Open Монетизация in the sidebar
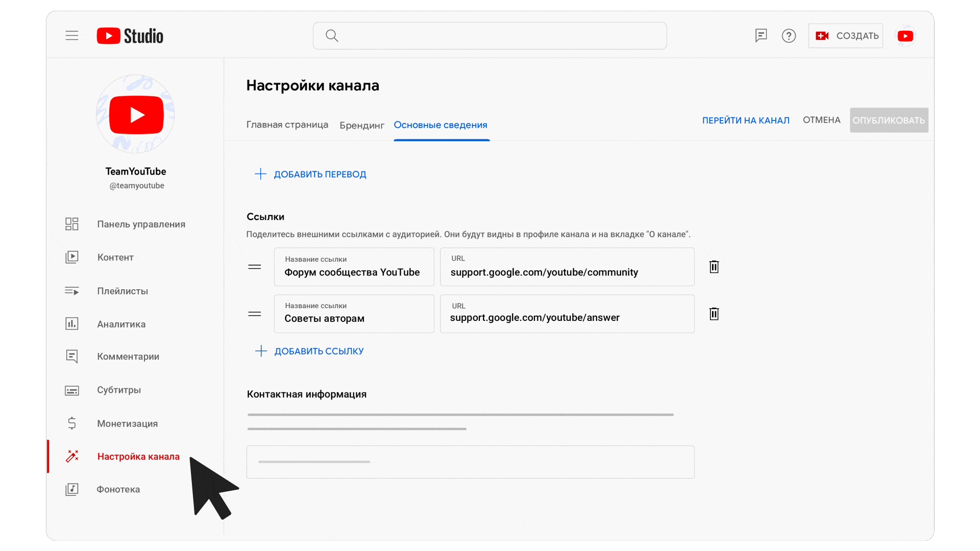 coord(127,423)
